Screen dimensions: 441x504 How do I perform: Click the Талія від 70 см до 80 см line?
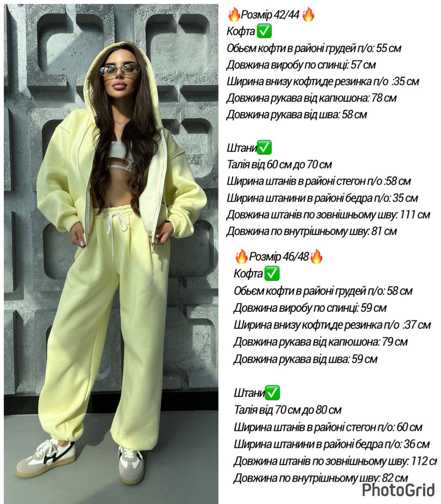pyautogui.click(x=287, y=410)
